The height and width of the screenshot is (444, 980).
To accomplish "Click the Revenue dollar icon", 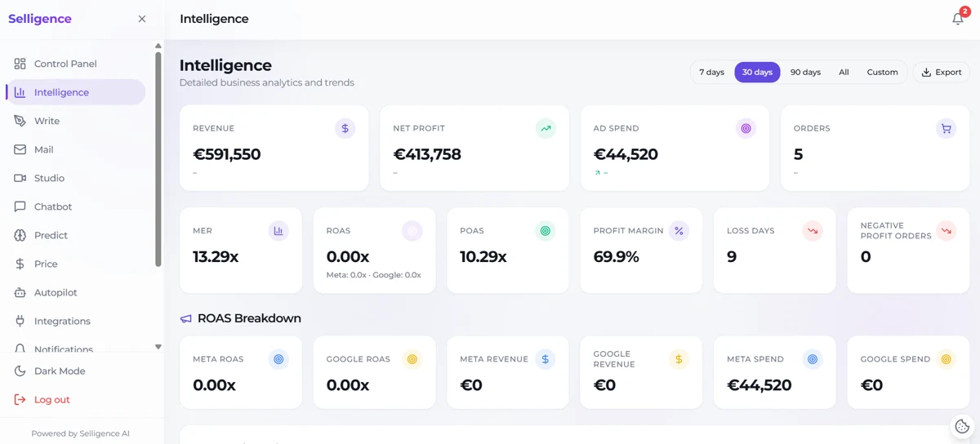I will pos(345,128).
